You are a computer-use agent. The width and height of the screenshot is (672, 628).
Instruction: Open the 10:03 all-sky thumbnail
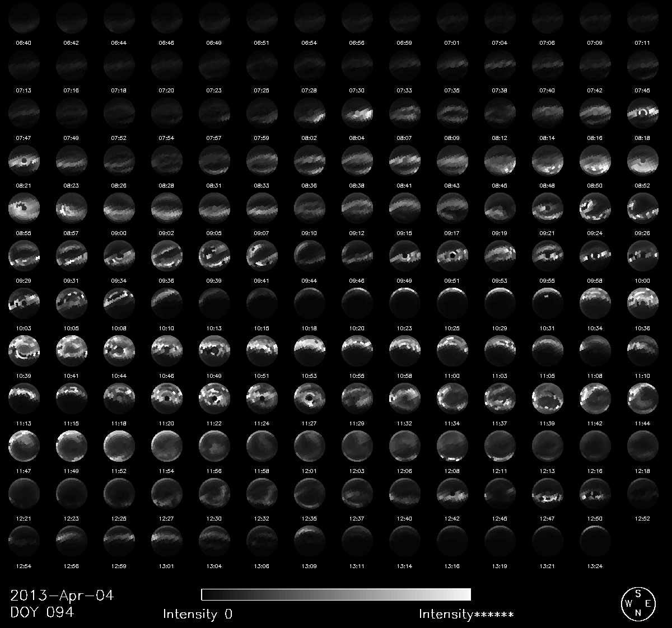tap(24, 303)
